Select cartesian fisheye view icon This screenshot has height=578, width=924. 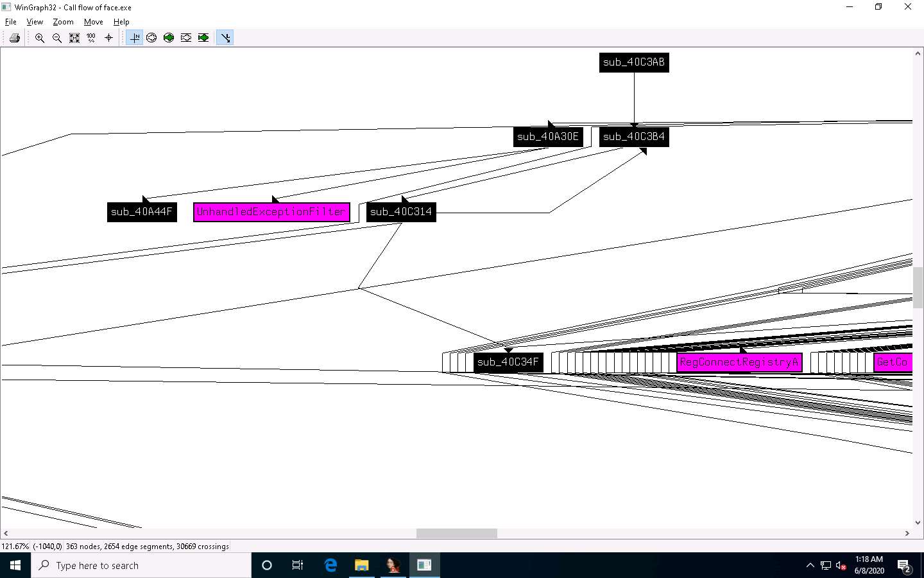[186, 38]
